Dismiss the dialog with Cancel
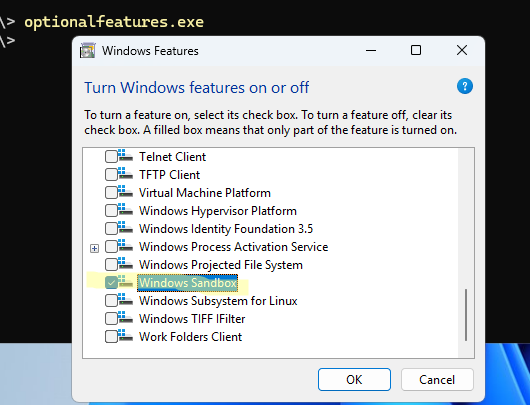Viewport: 530px width, 405px height. click(437, 380)
